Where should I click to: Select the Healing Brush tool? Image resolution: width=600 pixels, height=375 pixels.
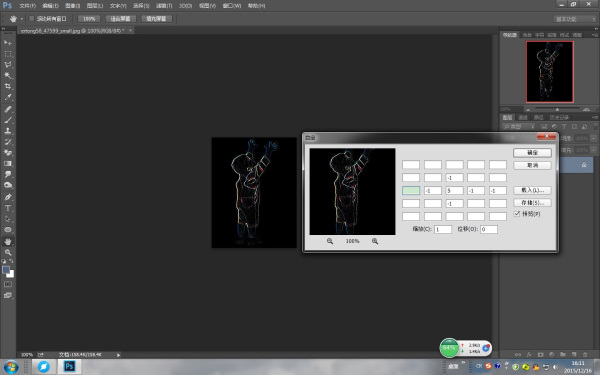8,109
